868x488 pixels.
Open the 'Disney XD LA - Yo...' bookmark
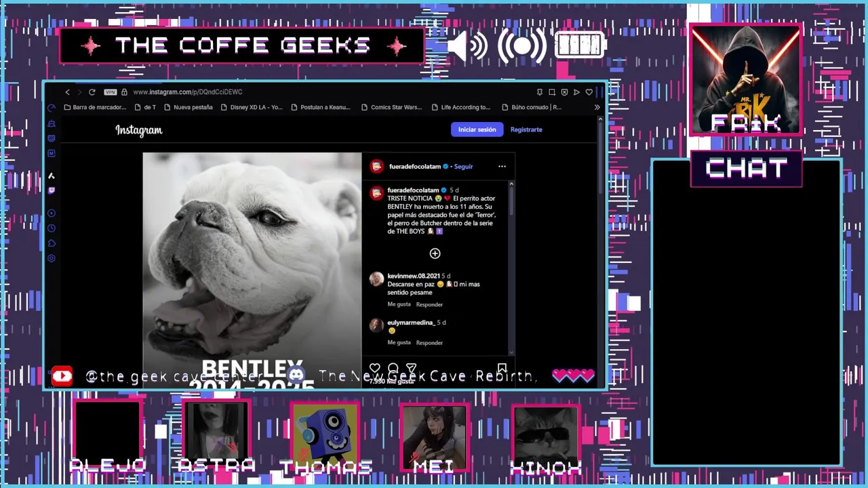[252, 107]
